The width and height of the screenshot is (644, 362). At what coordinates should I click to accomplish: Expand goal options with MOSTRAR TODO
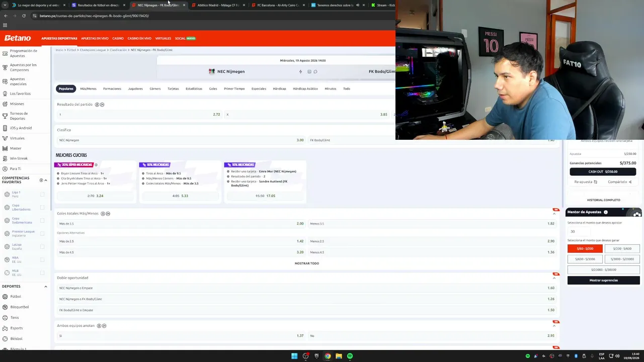click(307, 263)
